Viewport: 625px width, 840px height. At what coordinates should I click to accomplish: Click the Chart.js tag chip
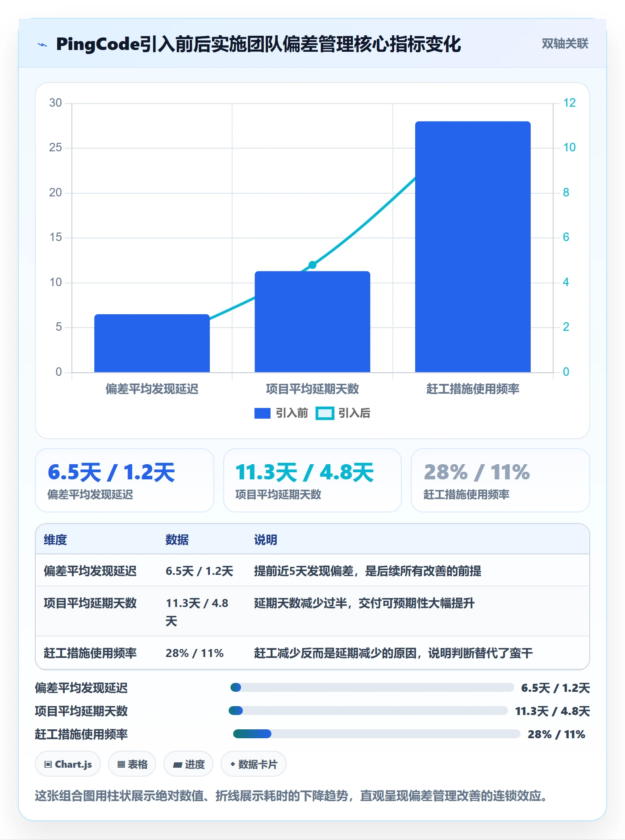[68, 764]
